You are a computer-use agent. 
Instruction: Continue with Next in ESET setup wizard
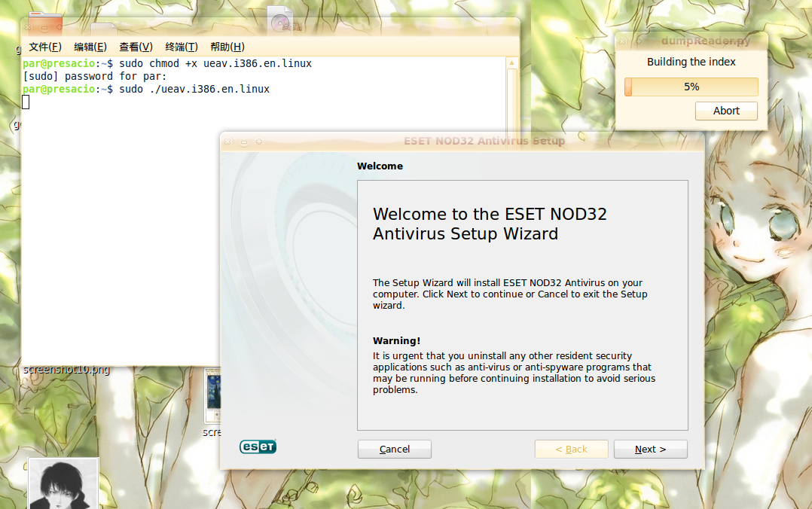(651, 449)
